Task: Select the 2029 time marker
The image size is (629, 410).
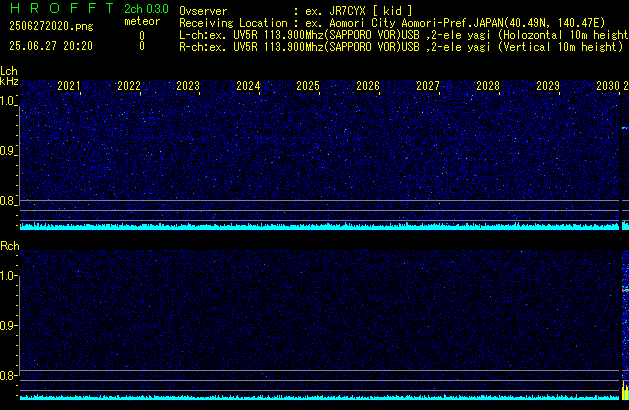Action: click(x=548, y=85)
